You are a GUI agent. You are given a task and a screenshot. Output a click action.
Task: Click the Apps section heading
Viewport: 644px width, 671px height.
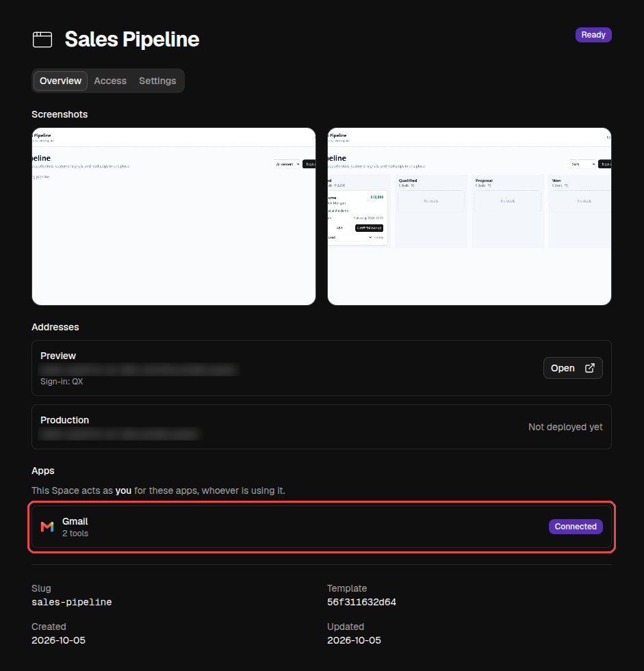(x=43, y=471)
